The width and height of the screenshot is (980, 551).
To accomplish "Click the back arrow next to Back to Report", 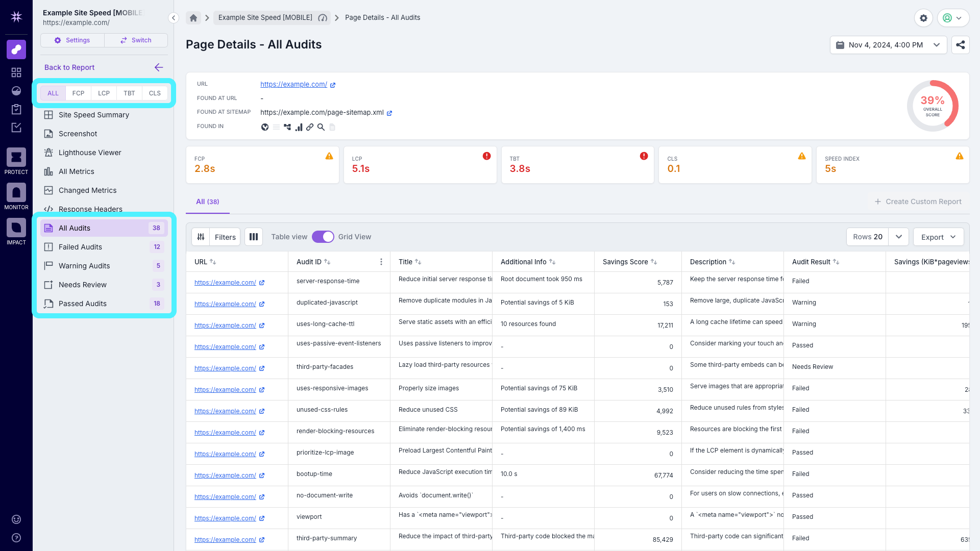I will (159, 67).
